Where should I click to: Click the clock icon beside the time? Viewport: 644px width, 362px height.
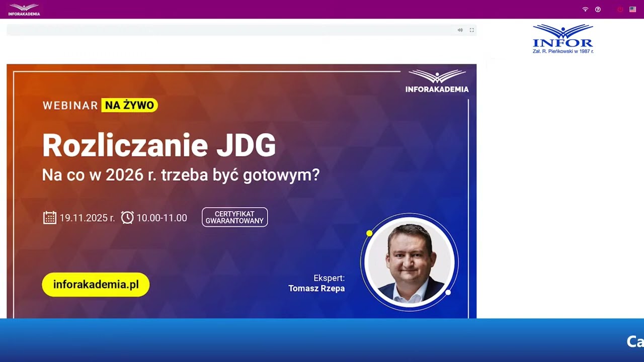coord(127,217)
